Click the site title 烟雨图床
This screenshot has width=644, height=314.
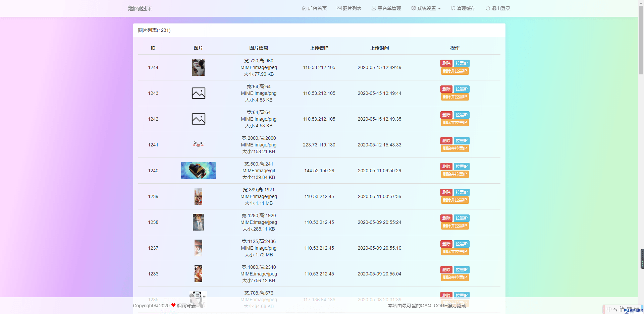point(140,8)
